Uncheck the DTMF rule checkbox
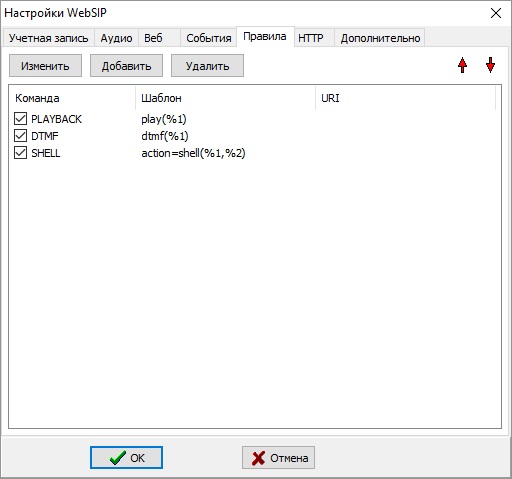The width and height of the screenshot is (512, 479). pyautogui.click(x=20, y=136)
